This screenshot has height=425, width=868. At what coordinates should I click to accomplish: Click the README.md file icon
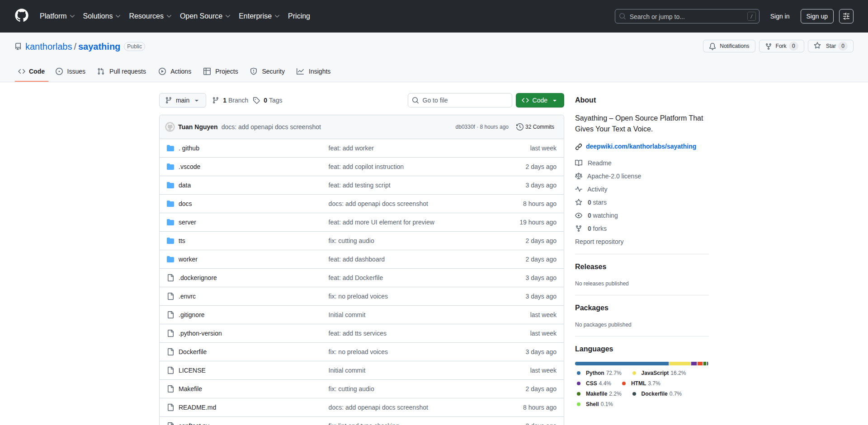(x=170, y=407)
